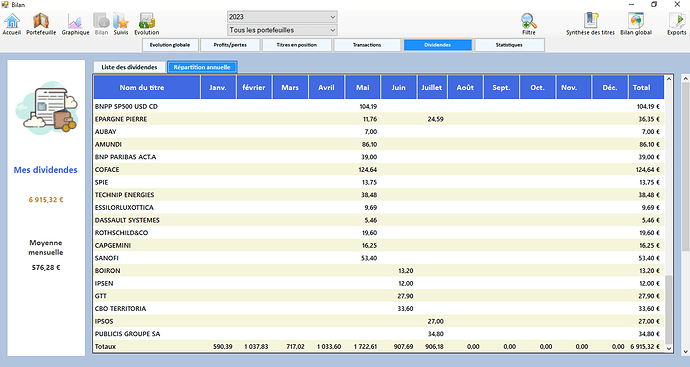This screenshot has width=690, height=367.
Task: Expand the 2023 year dropdown
Action: point(283,17)
